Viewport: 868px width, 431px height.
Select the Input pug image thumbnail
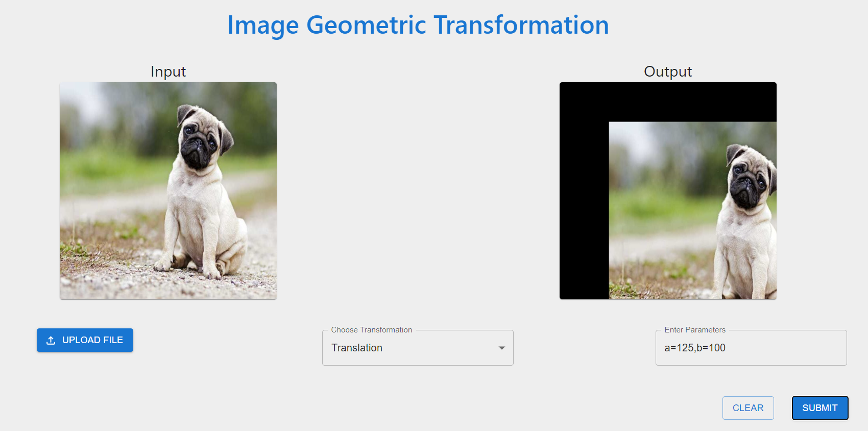pyautogui.click(x=168, y=191)
